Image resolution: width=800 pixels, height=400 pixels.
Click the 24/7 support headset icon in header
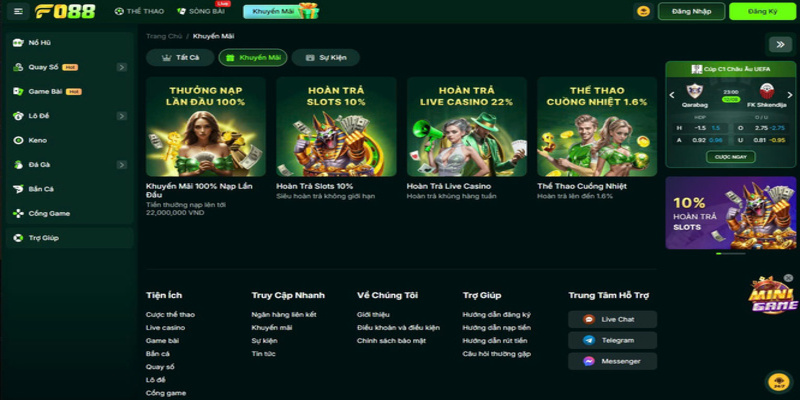tap(643, 11)
